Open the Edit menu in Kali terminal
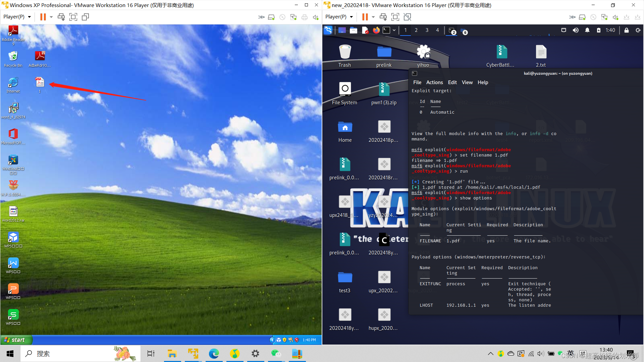 click(452, 82)
